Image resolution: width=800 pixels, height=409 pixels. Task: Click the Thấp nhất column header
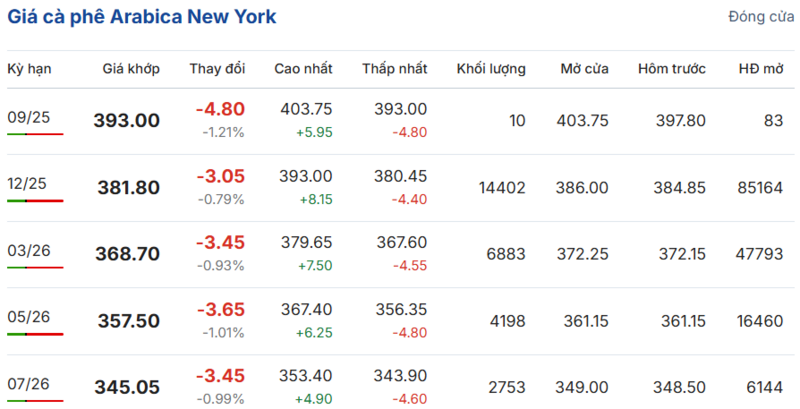[393, 69]
